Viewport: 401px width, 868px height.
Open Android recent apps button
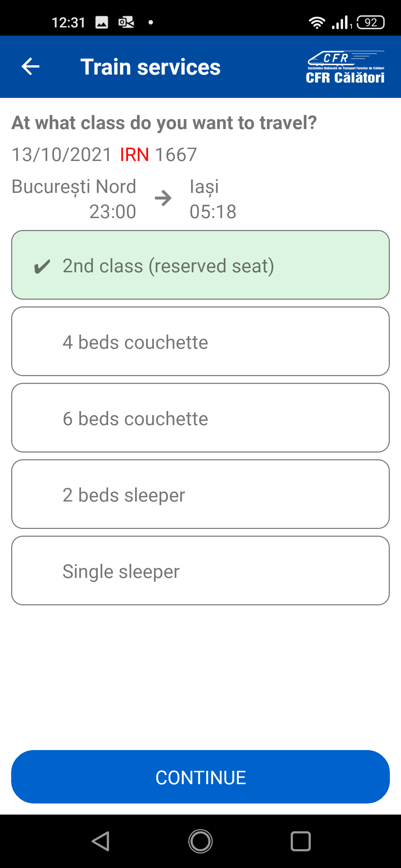pyautogui.click(x=300, y=841)
